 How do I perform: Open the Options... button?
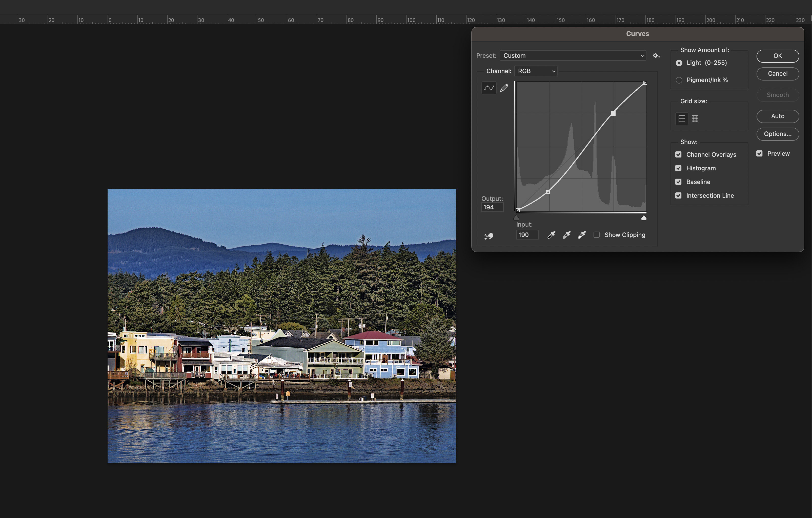coord(777,134)
